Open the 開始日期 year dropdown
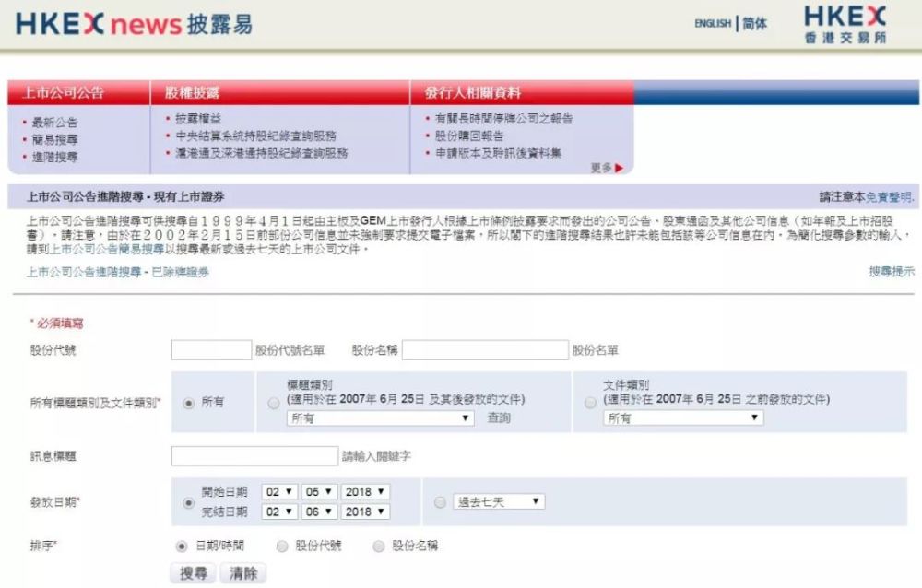The image size is (922, 588). 365,491
